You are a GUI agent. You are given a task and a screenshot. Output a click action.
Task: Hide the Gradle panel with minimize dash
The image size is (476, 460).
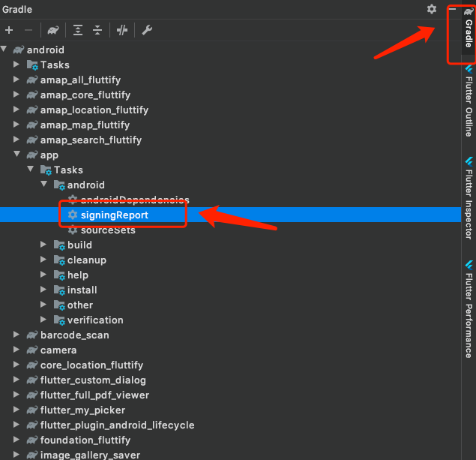tap(452, 9)
